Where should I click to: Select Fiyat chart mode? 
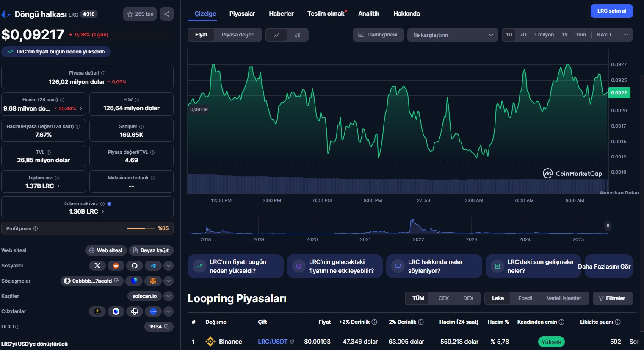[x=201, y=35]
